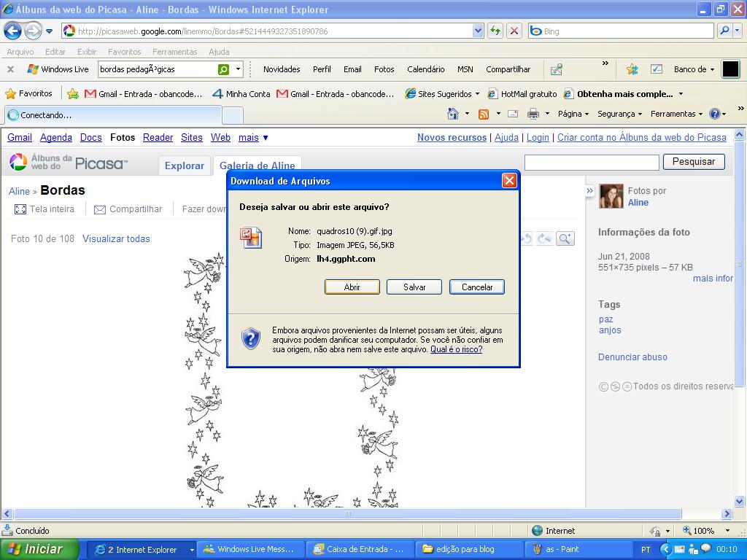Click Salvar button in download dialog
This screenshot has height=560, width=747.
[x=414, y=287]
